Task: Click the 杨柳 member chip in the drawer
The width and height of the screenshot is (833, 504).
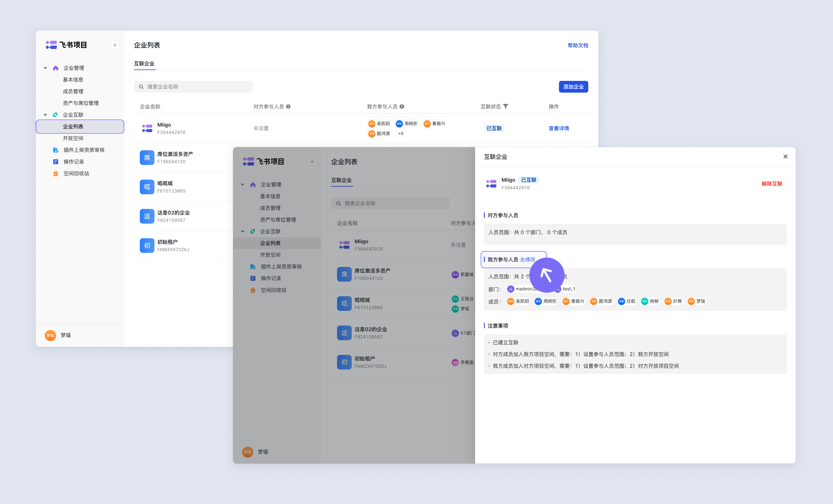Action: point(650,301)
